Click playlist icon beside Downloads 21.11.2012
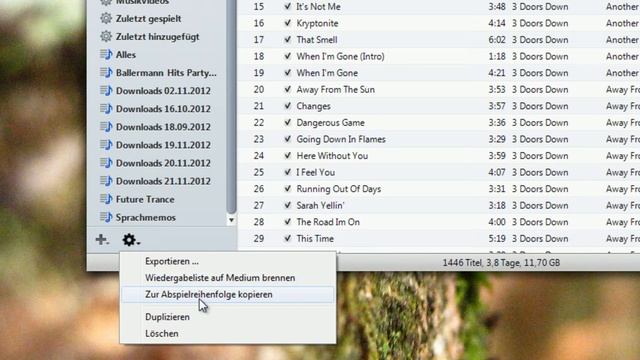The height and width of the screenshot is (360, 640). [x=106, y=181]
